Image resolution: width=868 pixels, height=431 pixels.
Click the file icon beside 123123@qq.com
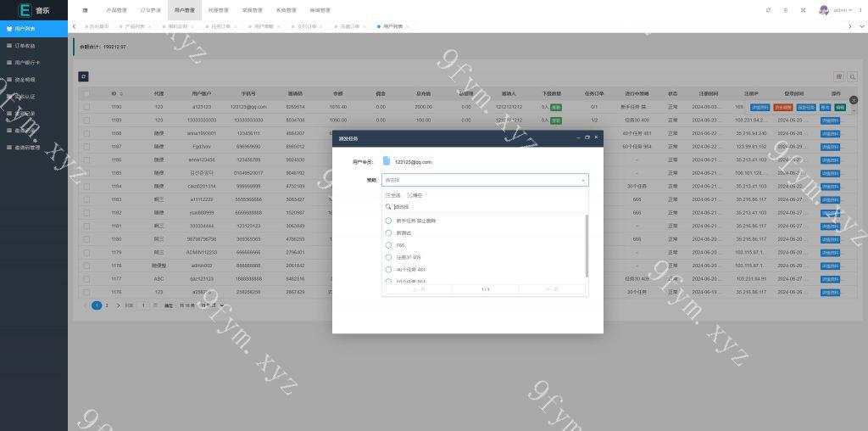point(387,160)
